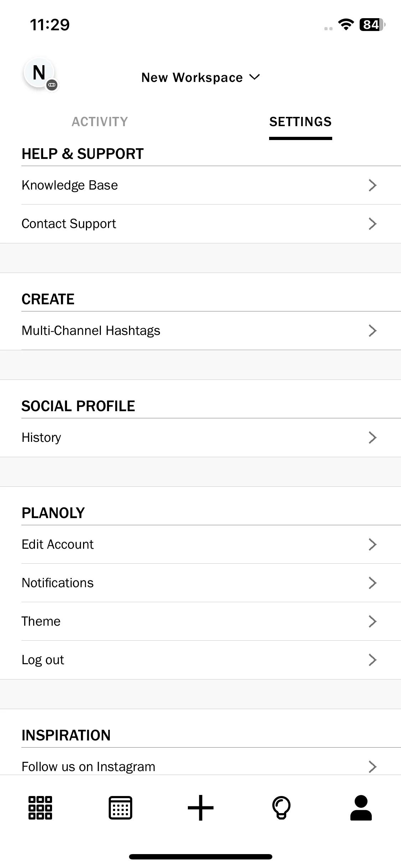401x868 pixels.
Task: Click chevron next to Theme
Action: coord(372,621)
